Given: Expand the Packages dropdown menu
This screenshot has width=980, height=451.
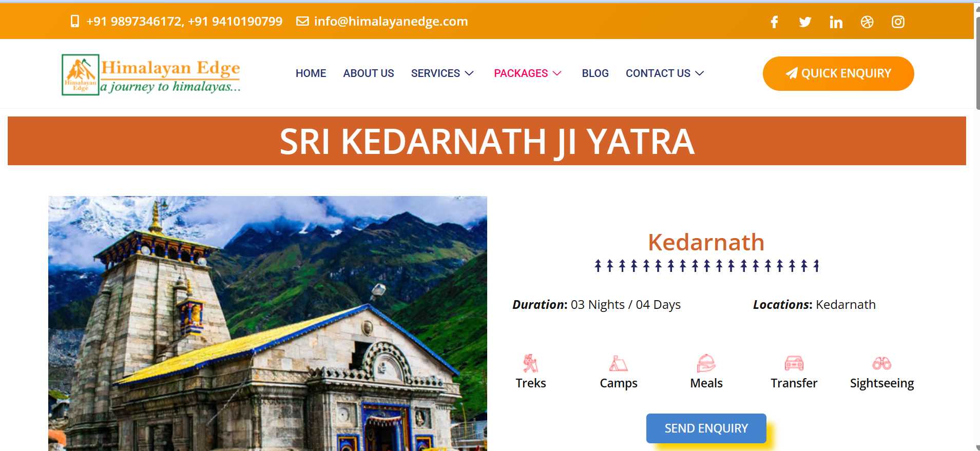Looking at the screenshot, I should [x=527, y=73].
